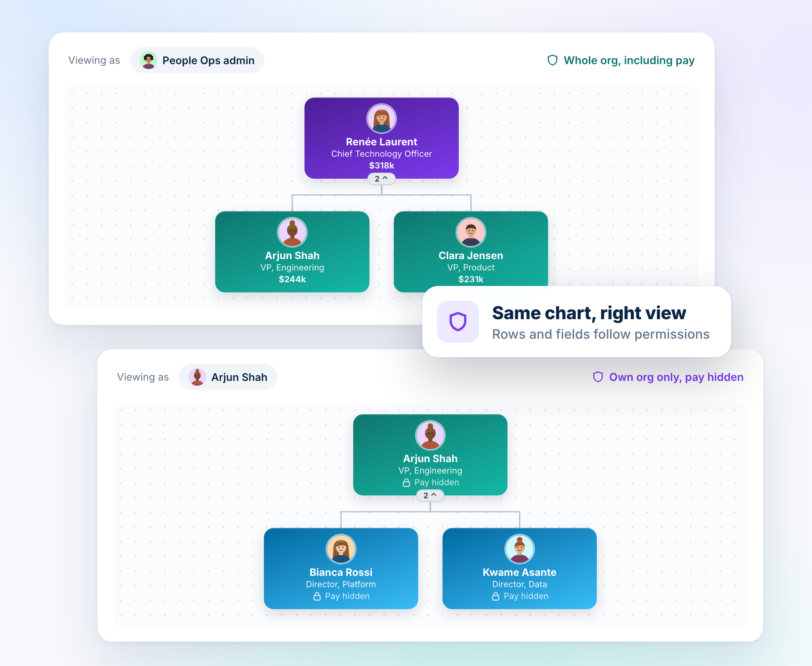
Task: Click the $318k salary value
Action: click(x=382, y=166)
